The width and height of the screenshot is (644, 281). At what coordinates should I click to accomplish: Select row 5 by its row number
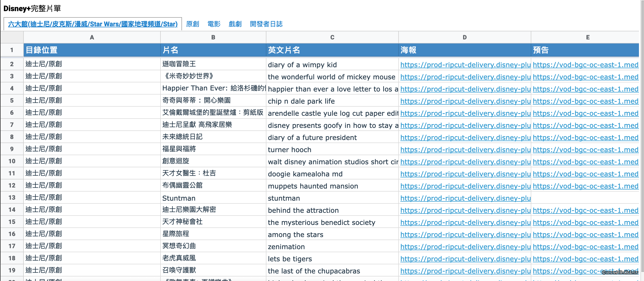coord(12,100)
